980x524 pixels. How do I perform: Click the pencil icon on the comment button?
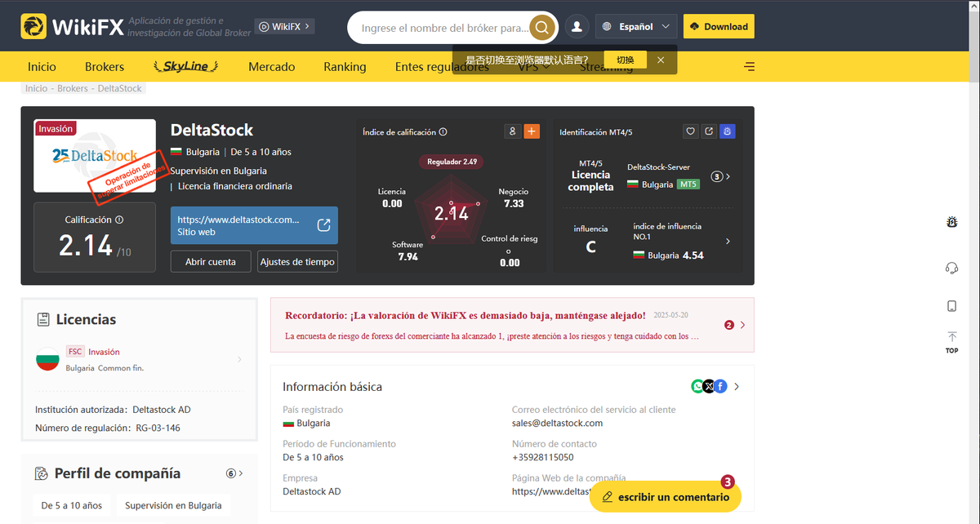pyautogui.click(x=607, y=497)
